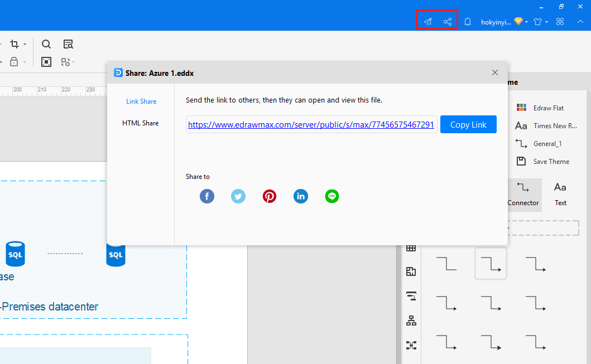
Task: Open the mind map sidebar icon
Action: click(411, 345)
